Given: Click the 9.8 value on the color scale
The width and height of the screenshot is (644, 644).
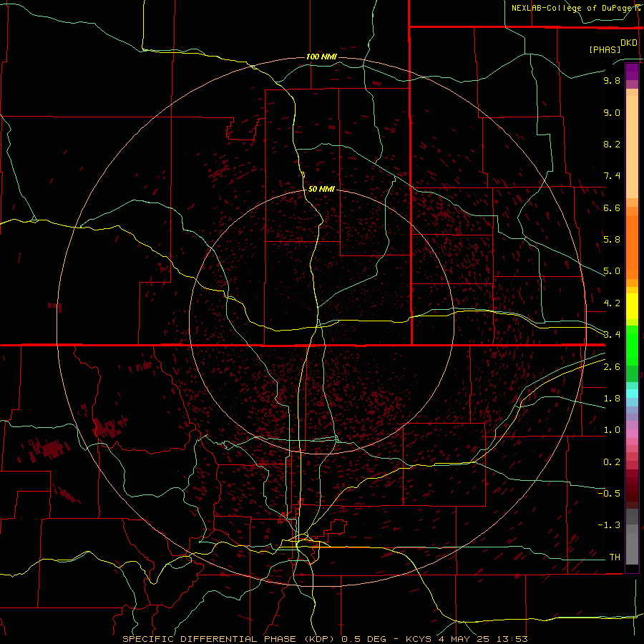Looking at the screenshot, I should point(612,80).
